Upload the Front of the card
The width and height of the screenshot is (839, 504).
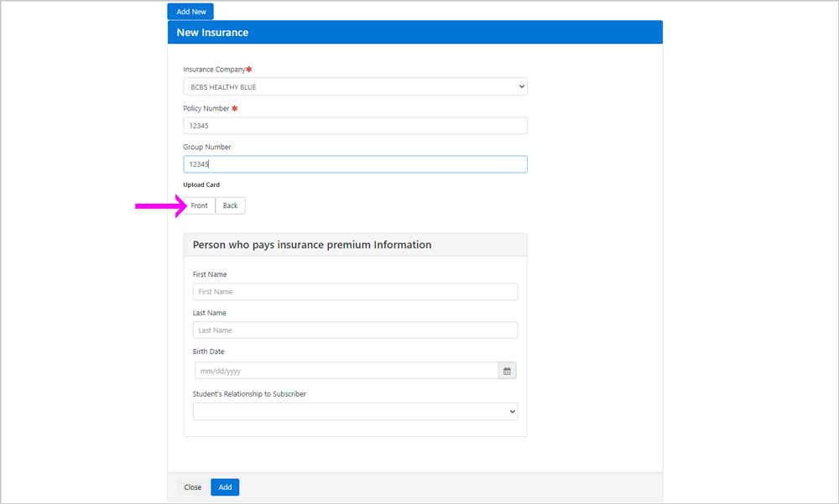point(199,205)
